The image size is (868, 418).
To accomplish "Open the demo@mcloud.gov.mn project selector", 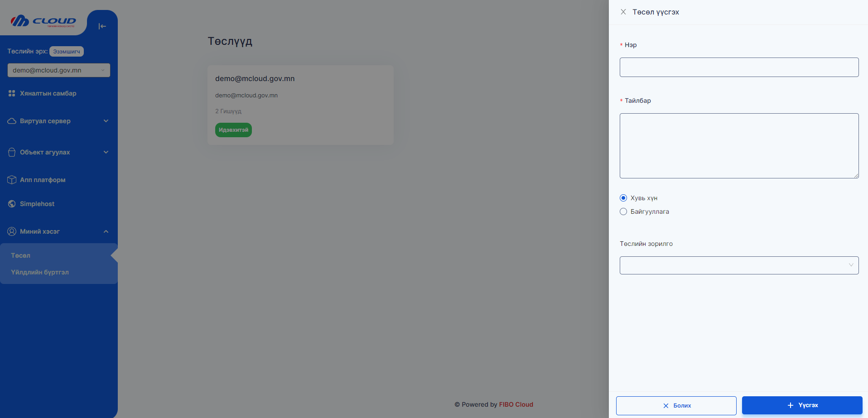I will 58,70.
